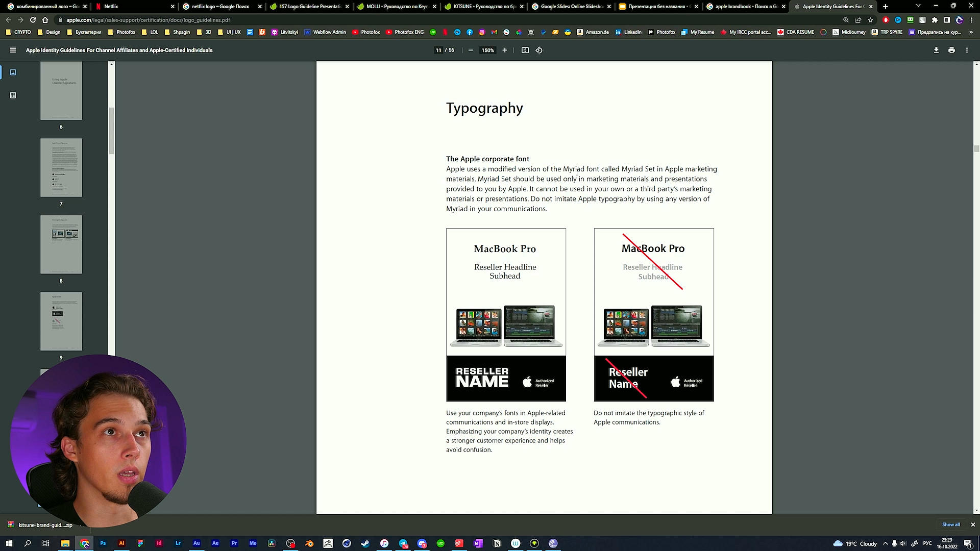The height and width of the screenshot is (551, 980).
Task: Rotate the PDF counterclockwise
Action: click(x=539, y=50)
